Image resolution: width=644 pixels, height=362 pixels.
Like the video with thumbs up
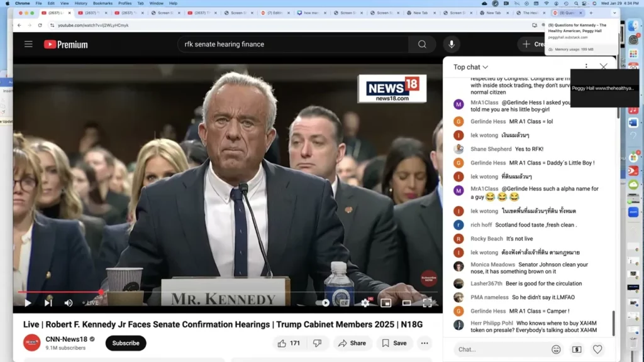[282, 343]
